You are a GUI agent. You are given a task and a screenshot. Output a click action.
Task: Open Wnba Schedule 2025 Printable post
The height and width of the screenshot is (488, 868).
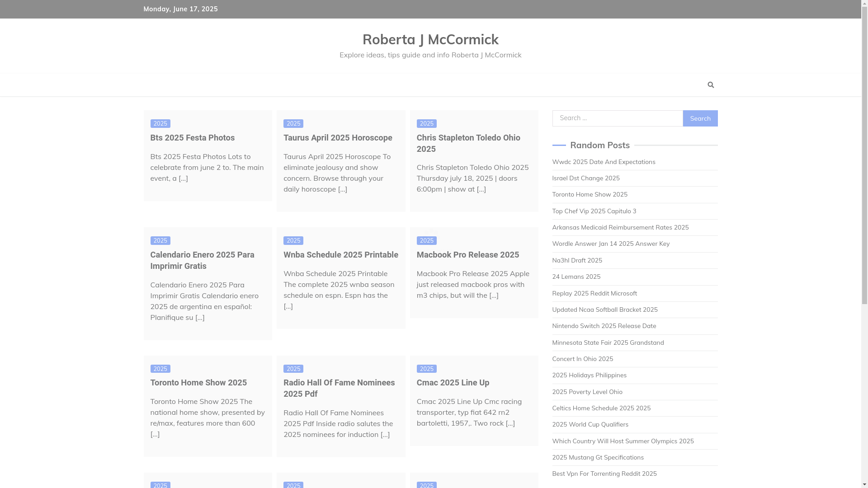pyautogui.click(x=341, y=254)
